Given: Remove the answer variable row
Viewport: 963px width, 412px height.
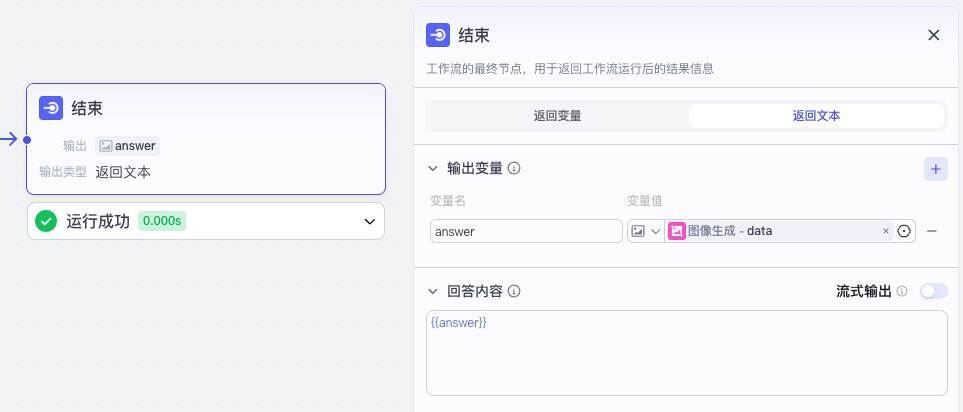Looking at the screenshot, I should tap(932, 231).
